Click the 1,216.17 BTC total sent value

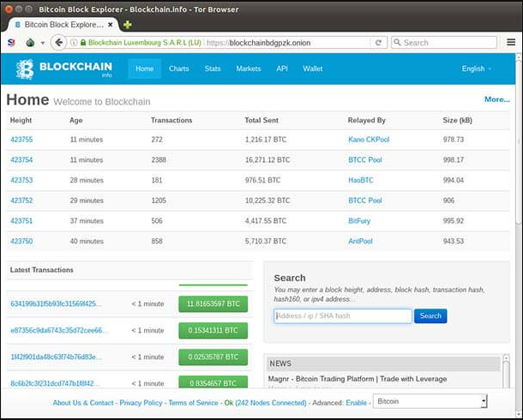coord(266,140)
